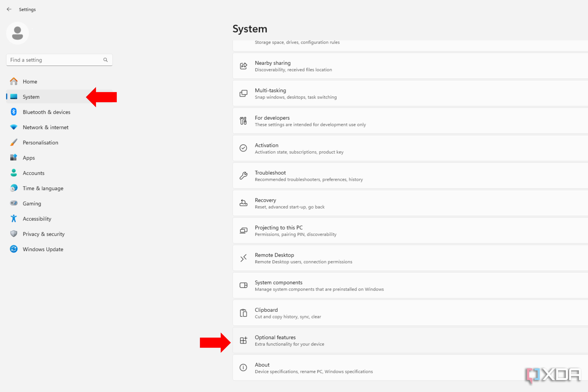The image size is (588, 392).
Task: Click inside the Find a setting field
Action: 50,60
